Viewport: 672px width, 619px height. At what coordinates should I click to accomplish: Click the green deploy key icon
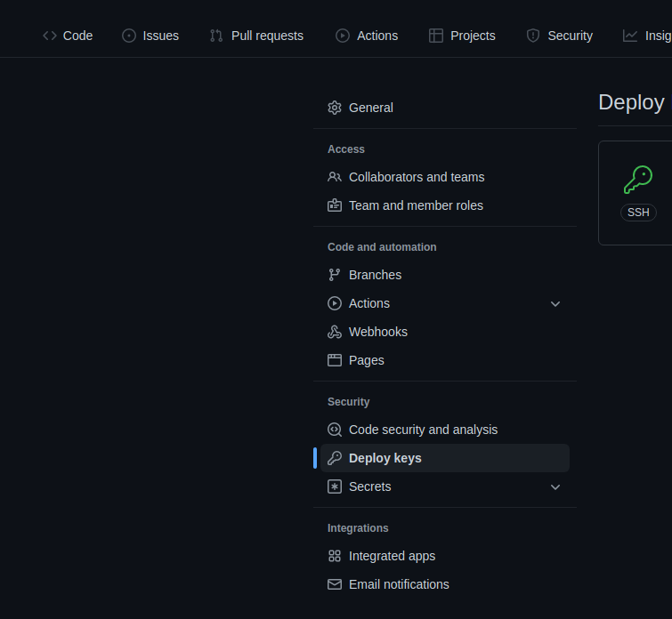coord(637,180)
